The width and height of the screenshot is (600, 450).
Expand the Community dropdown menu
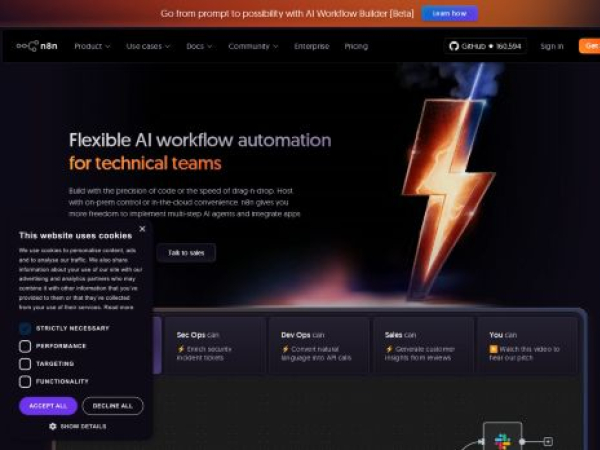click(x=253, y=46)
